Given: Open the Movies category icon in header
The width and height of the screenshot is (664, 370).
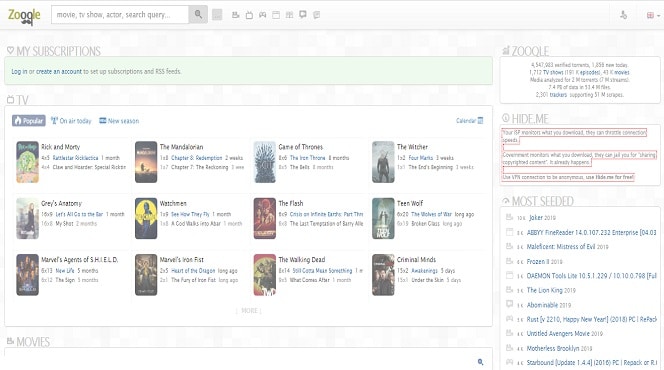Looking at the screenshot, I should [236, 15].
